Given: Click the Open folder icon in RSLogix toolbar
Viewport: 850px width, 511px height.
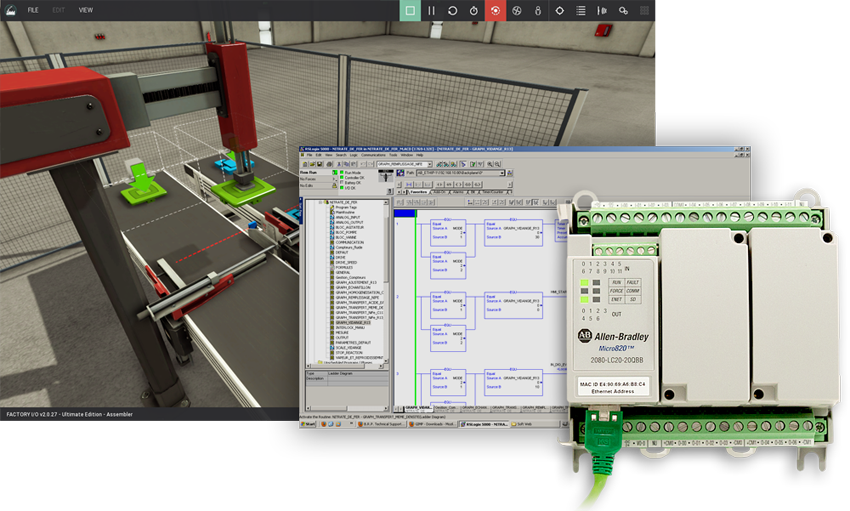Looking at the screenshot, I should click(312, 164).
